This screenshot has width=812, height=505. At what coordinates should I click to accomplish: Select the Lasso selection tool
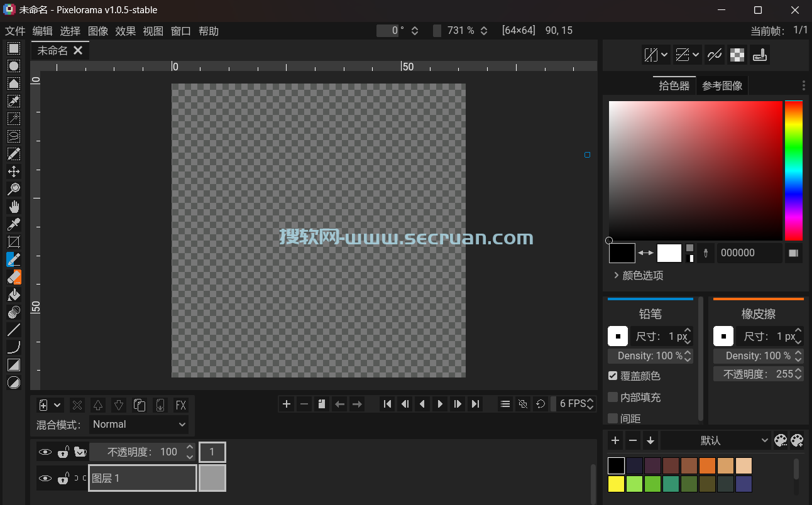pos(14,136)
